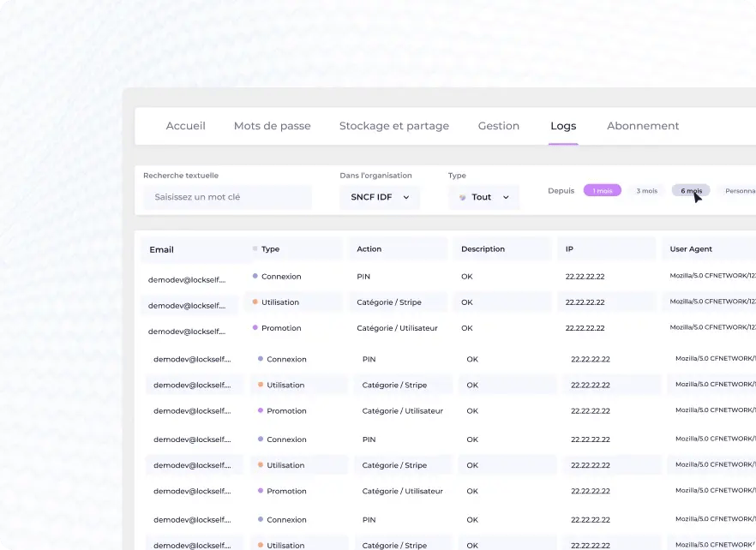Click the grey dot in Type header
756x550 pixels.
(x=255, y=248)
